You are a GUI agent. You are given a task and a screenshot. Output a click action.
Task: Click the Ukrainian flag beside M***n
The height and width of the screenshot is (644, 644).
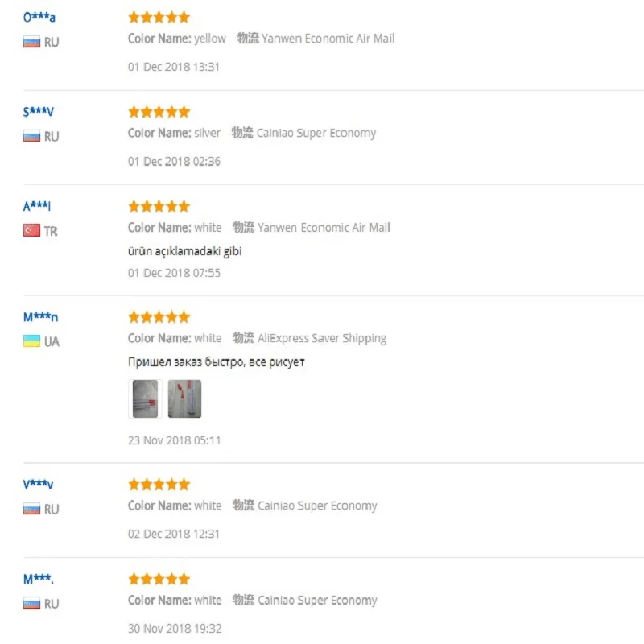[31, 341]
